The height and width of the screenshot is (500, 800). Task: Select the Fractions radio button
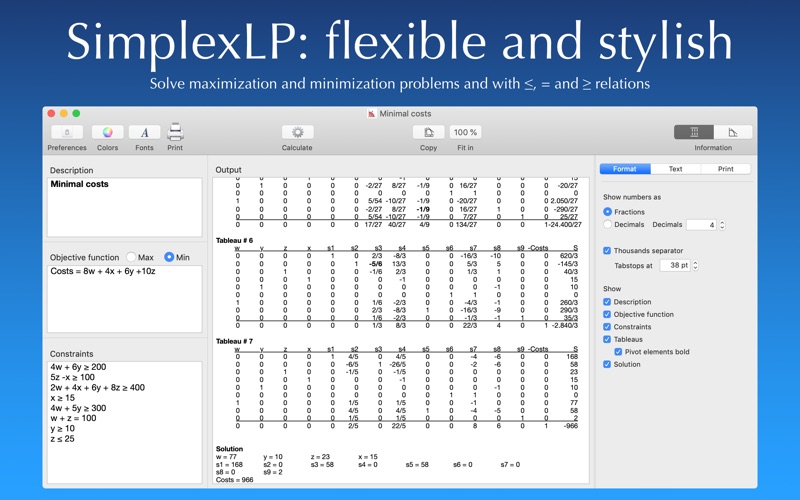click(607, 212)
